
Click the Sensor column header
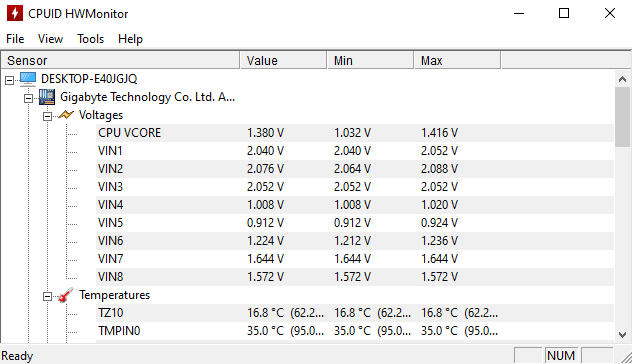[x=121, y=60]
